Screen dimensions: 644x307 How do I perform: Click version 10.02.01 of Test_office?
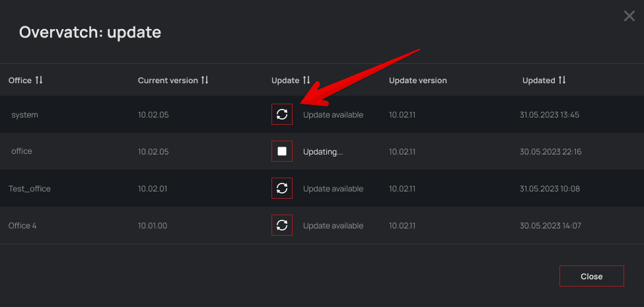[x=153, y=189]
